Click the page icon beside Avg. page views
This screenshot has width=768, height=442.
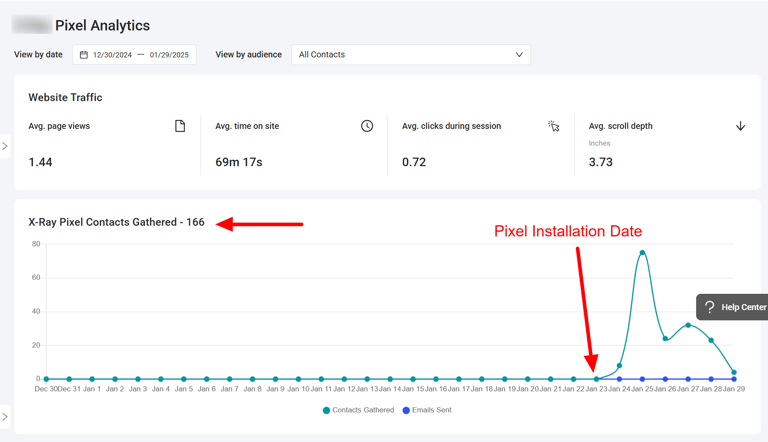click(x=180, y=126)
